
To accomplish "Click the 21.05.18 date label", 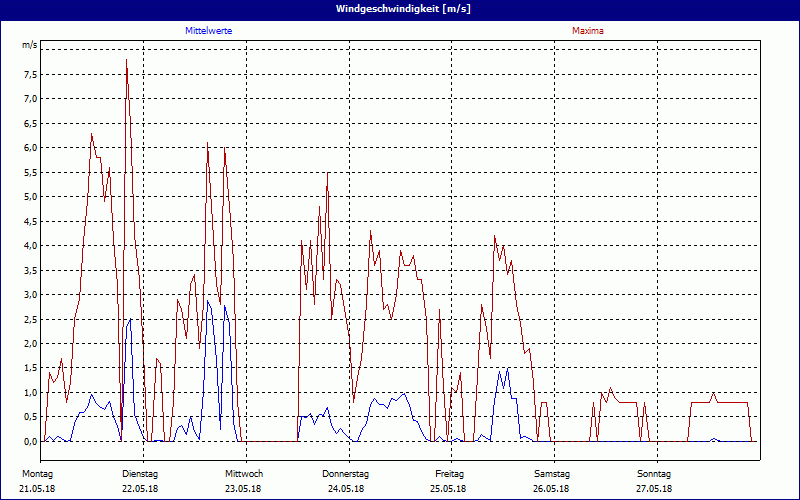I will 37,489.
